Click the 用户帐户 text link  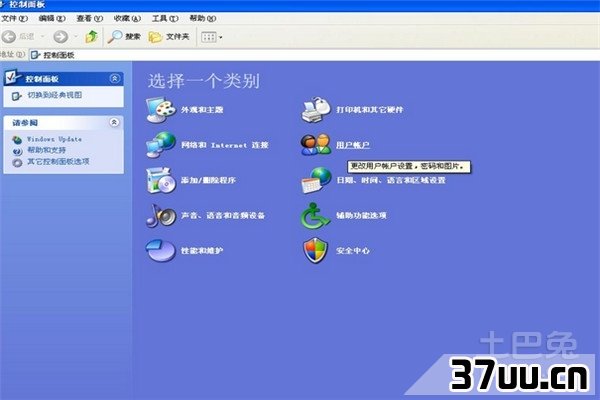(352, 145)
